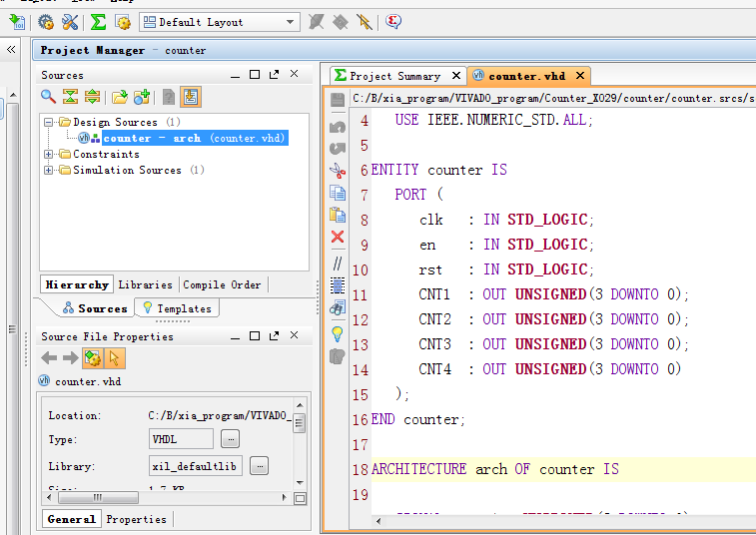Viewport: 756px width, 535px height.
Task: Click the undo icon in editor sidebar
Action: 338,127
